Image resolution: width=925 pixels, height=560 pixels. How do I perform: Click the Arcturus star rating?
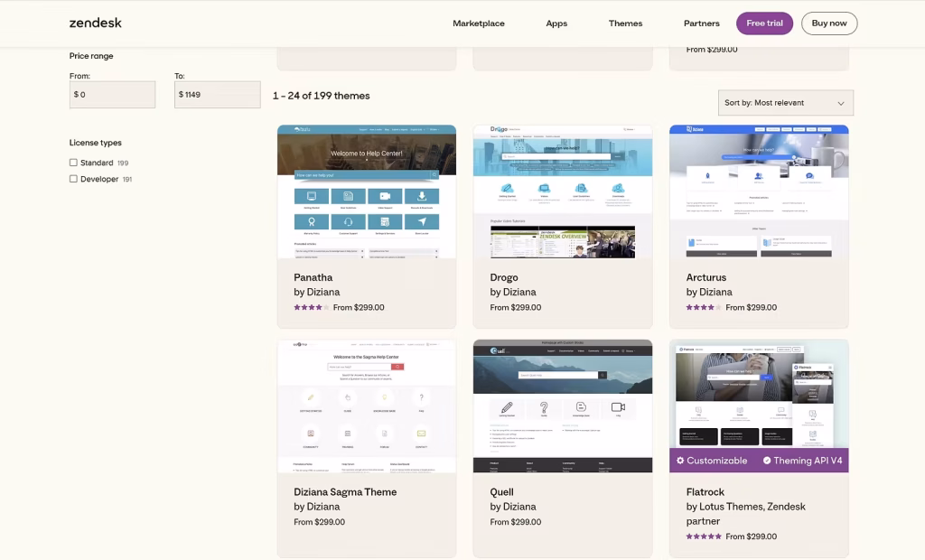tap(704, 307)
